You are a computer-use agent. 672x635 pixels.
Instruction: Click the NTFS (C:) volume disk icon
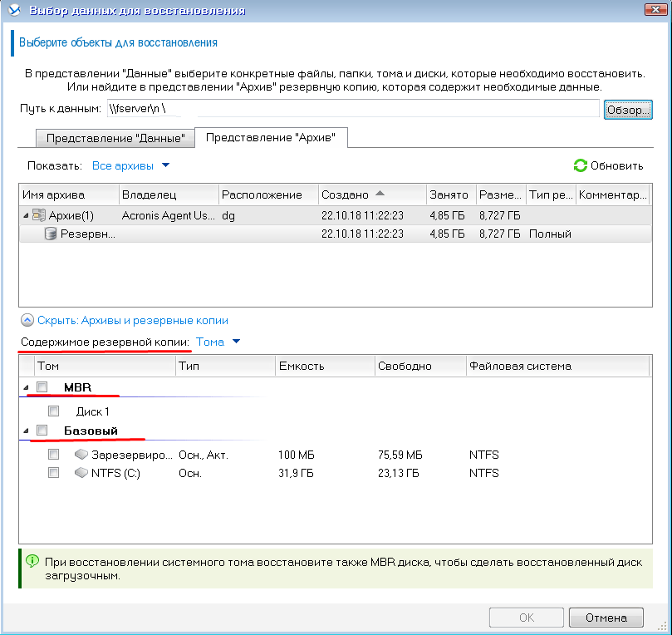pos(81,473)
